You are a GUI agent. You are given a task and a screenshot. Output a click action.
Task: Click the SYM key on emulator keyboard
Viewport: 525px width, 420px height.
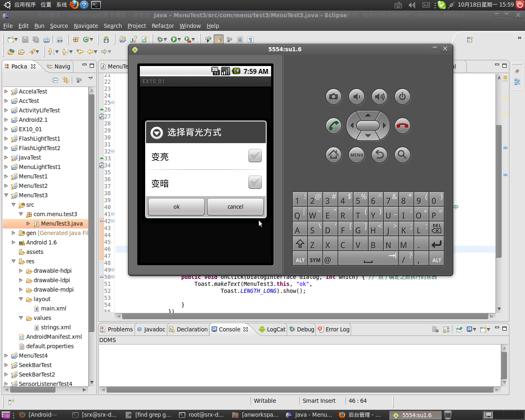[315, 259]
